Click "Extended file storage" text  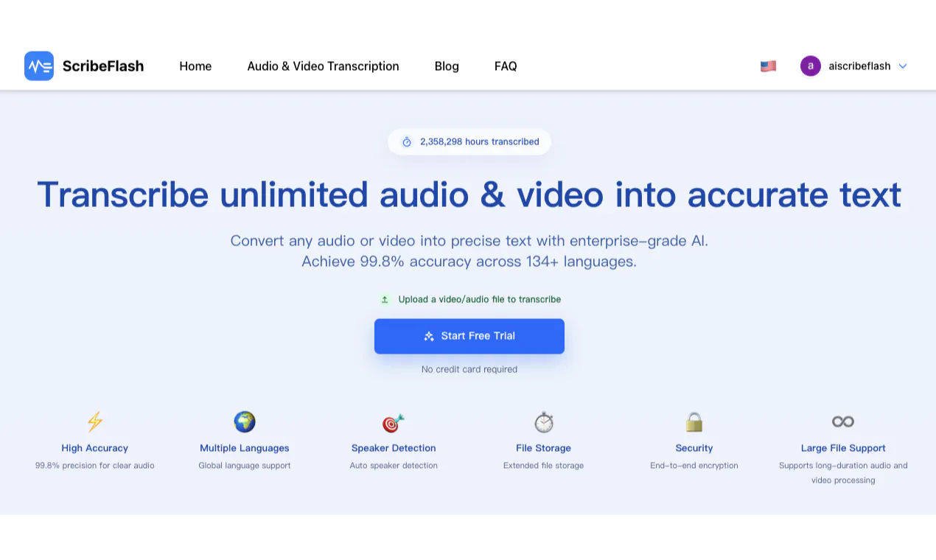coord(544,466)
